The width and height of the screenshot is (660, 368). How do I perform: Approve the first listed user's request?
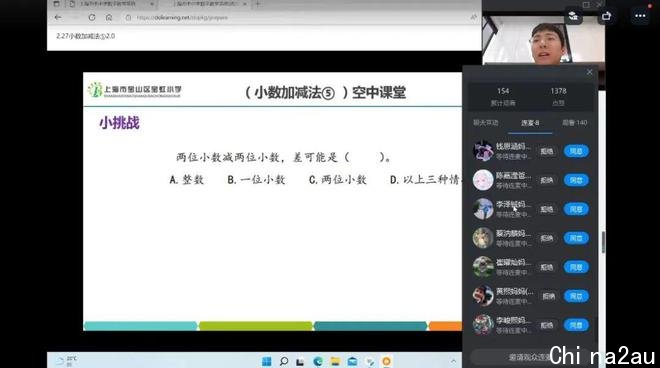click(576, 151)
